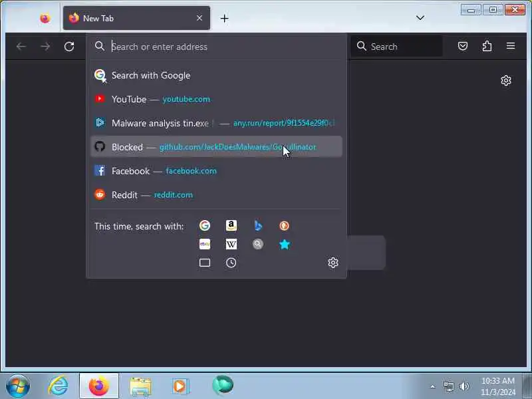Expand the list all tabs chevron
The height and width of the screenshot is (399, 532).
(420, 18)
